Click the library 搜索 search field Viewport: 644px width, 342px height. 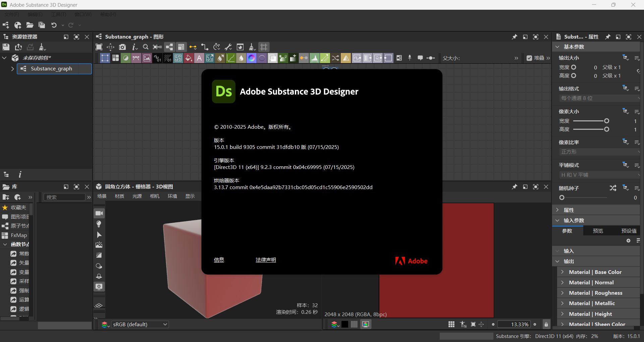coord(64,197)
